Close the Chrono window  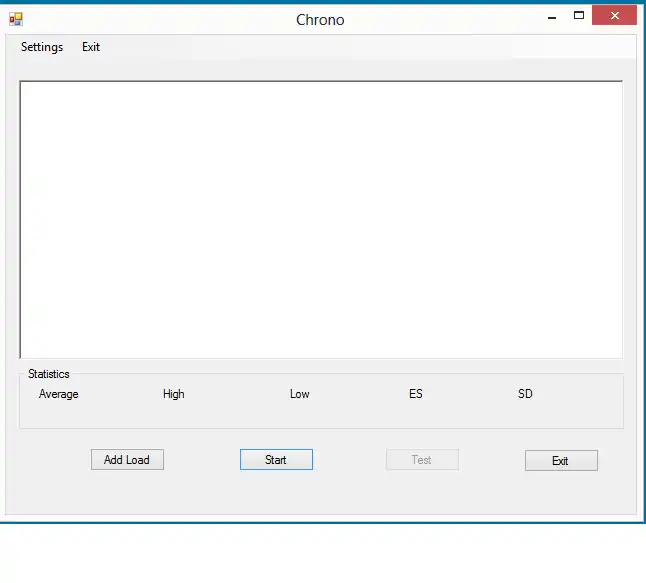click(614, 16)
